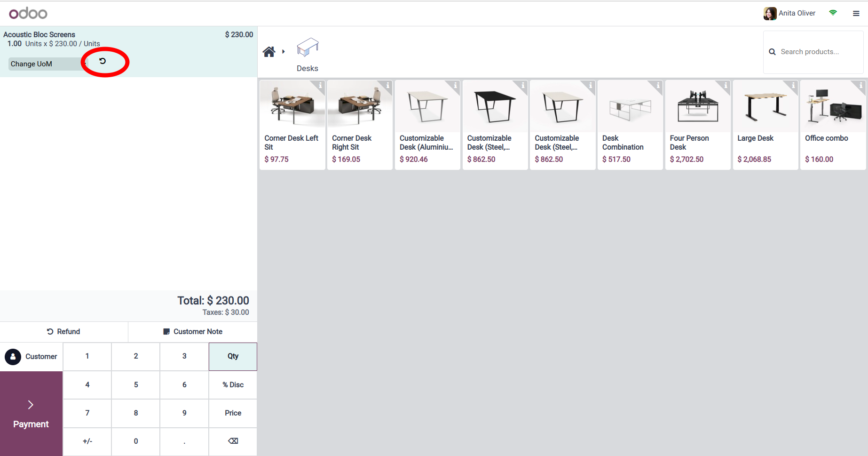868x456 pixels.
Task: Show info for Large Desk product
Action: (x=793, y=85)
